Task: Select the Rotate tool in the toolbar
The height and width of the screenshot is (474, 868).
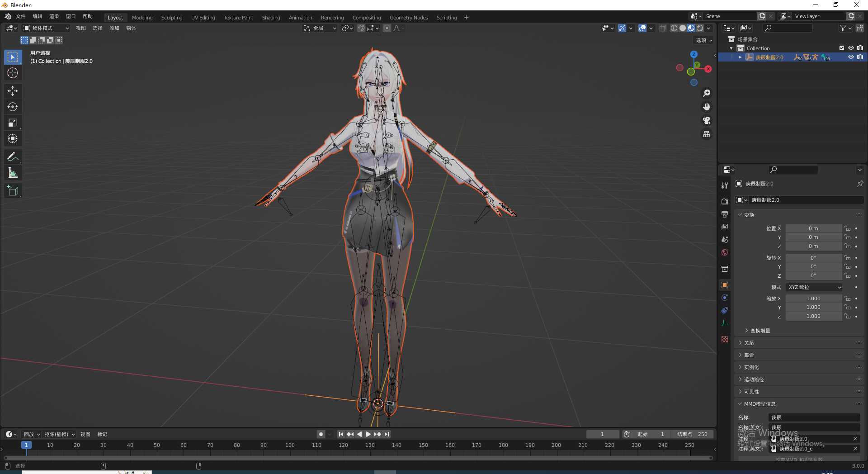Action: (x=13, y=107)
